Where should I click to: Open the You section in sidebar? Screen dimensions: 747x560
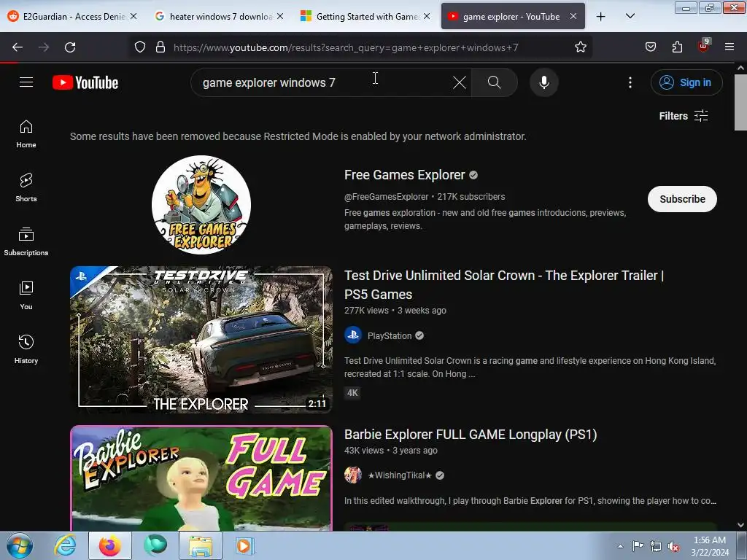(x=26, y=296)
